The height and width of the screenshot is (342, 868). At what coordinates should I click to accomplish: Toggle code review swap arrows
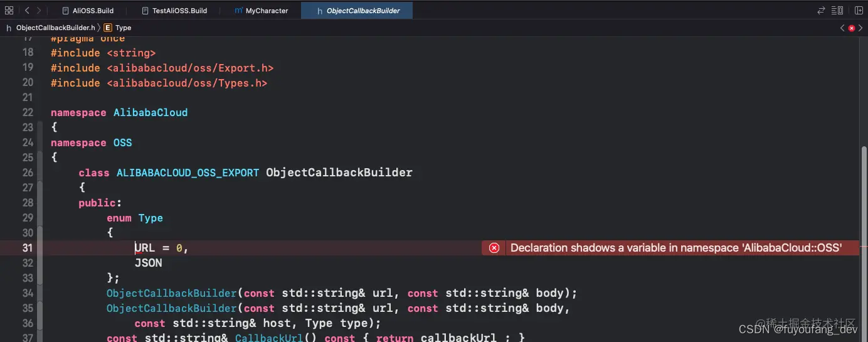click(x=821, y=11)
